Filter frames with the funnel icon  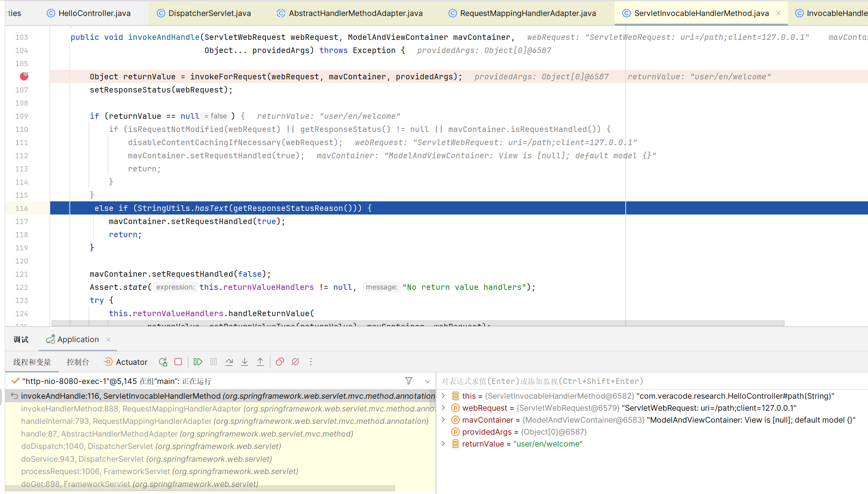click(409, 381)
